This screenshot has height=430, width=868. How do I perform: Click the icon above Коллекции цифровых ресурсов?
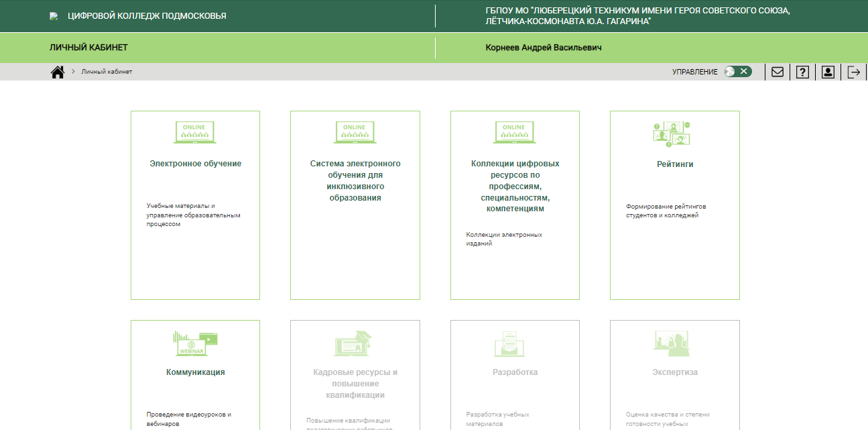click(514, 132)
